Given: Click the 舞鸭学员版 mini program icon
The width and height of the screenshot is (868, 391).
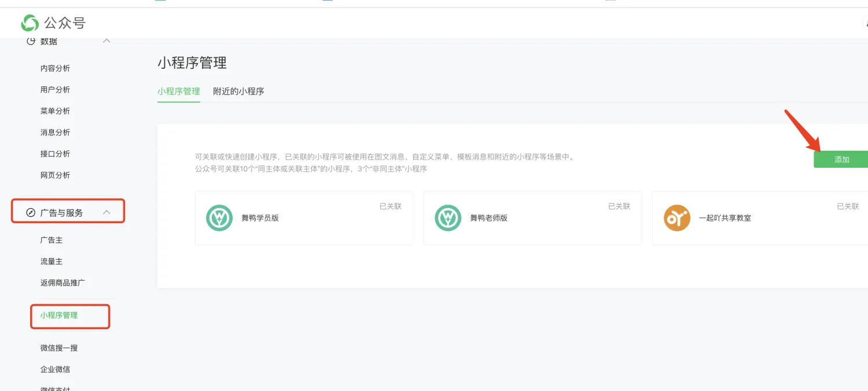Looking at the screenshot, I should point(219,218).
